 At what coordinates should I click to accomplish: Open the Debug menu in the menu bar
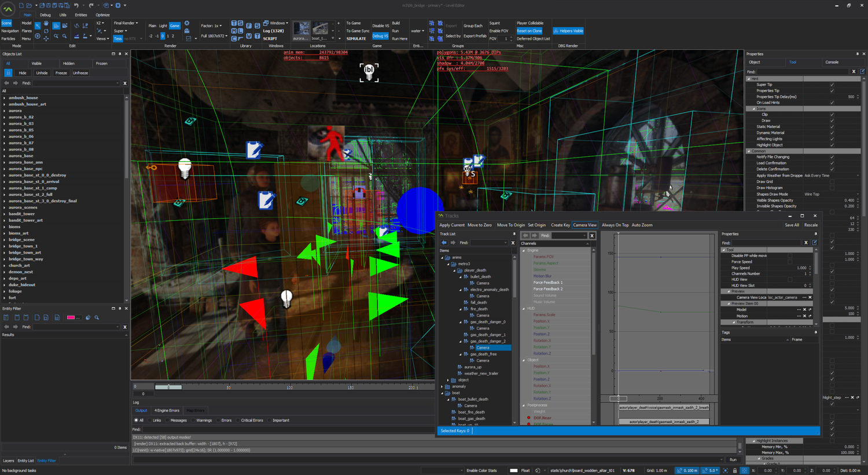[45, 15]
